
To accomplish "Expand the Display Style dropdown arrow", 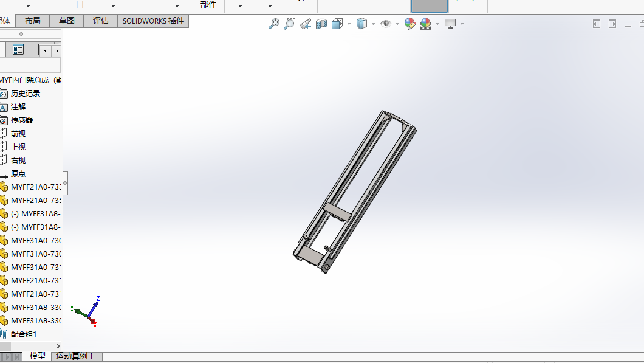I will [x=374, y=24].
